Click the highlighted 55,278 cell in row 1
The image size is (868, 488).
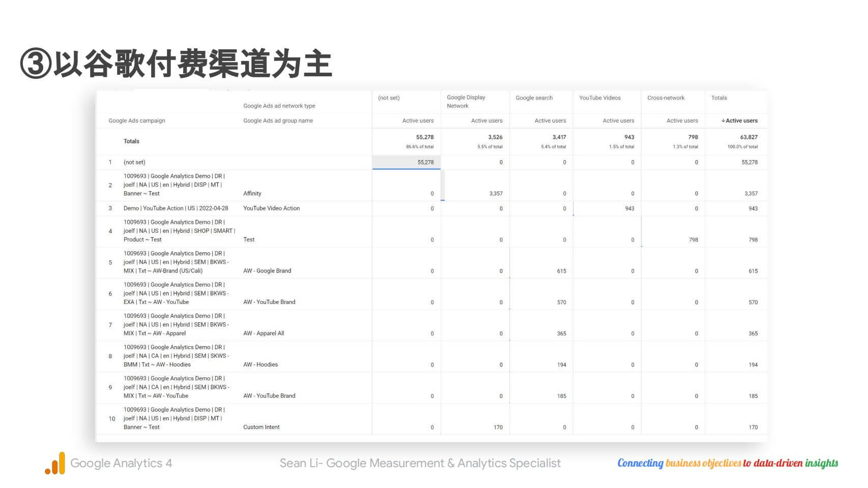pos(425,163)
